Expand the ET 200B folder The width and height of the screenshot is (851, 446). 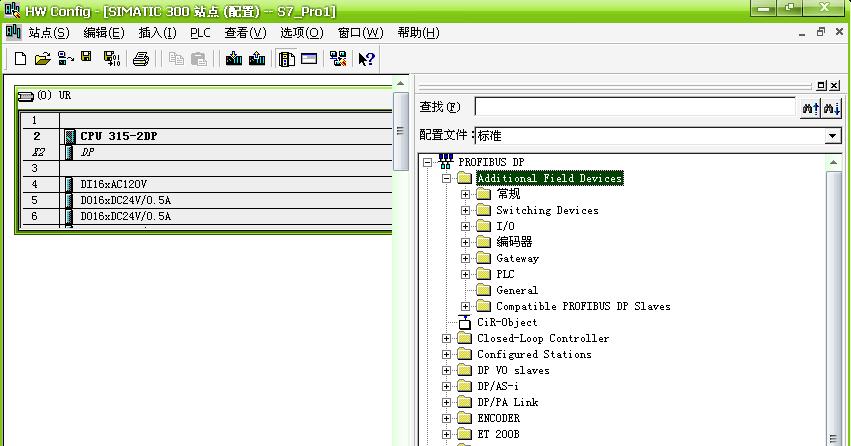(x=446, y=435)
